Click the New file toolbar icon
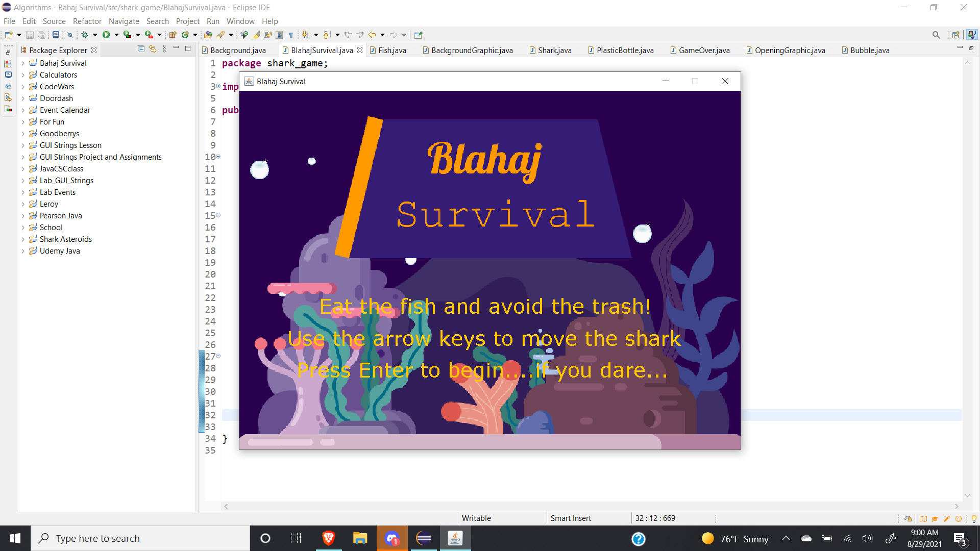This screenshot has width=980, height=551. [x=9, y=35]
